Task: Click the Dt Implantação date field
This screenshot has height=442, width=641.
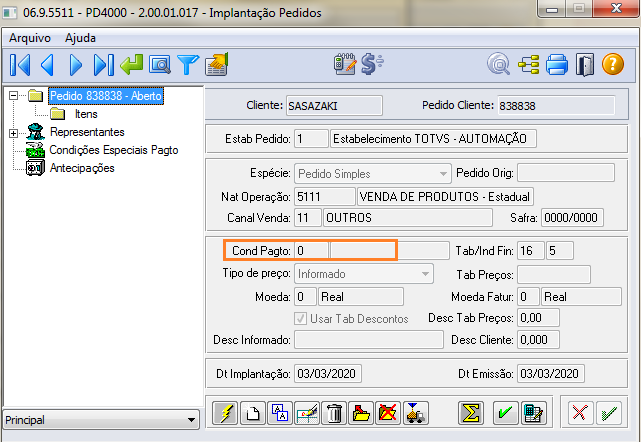Action: coord(328,374)
